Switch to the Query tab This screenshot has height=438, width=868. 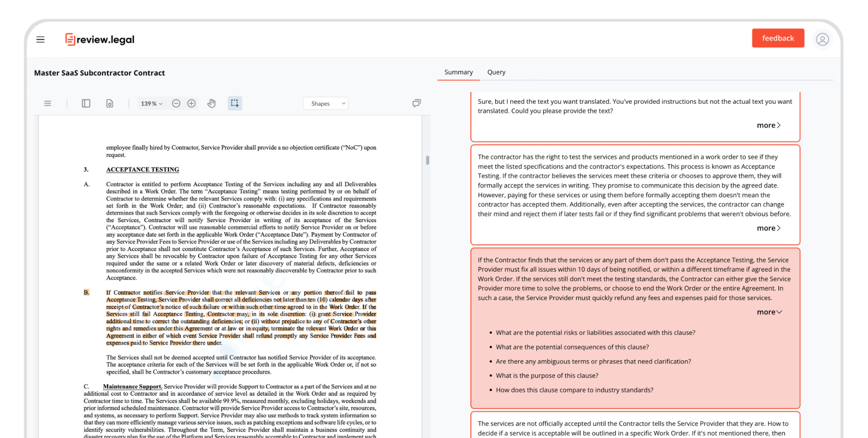496,72
